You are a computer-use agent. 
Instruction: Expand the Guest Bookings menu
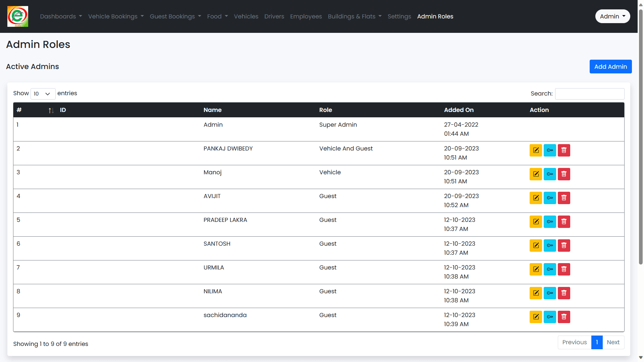pyautogui.click(x=175, y=16)
